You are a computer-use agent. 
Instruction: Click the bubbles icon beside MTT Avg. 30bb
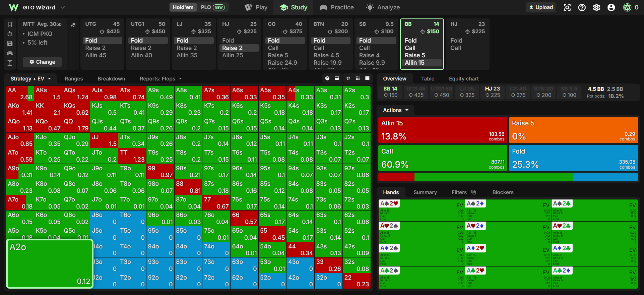pos(73,24)
